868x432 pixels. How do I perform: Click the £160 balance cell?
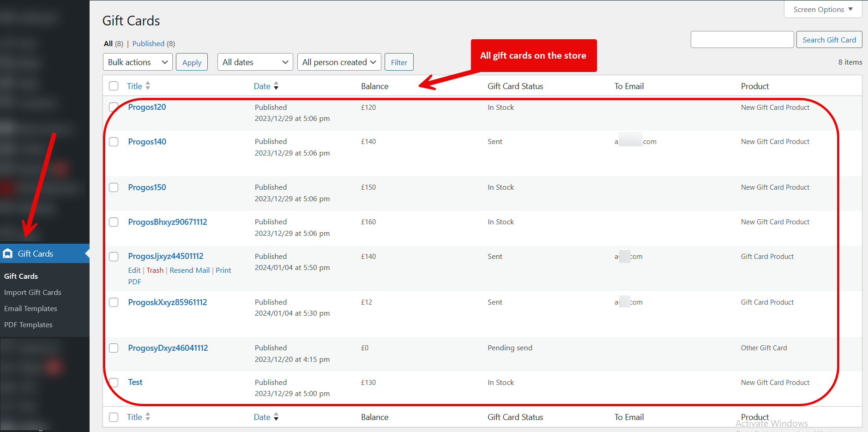click(x=368, y=222)
